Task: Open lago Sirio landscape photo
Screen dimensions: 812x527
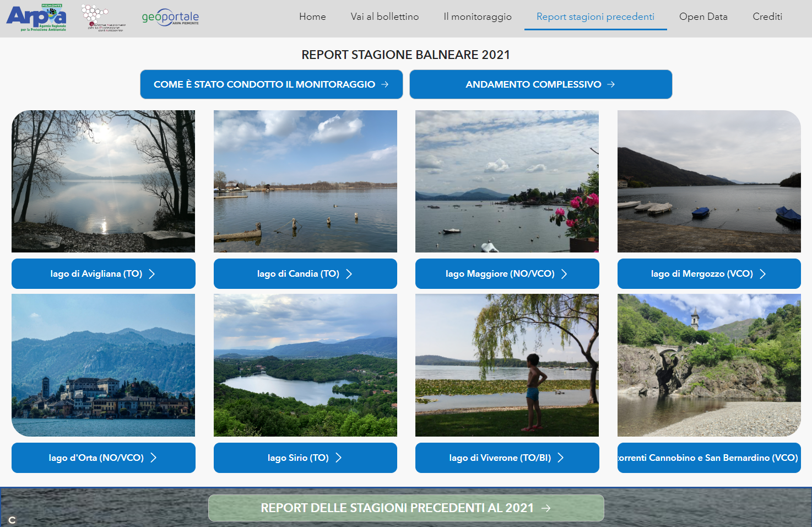Action: pyautogui.click(x=305, y=365)
